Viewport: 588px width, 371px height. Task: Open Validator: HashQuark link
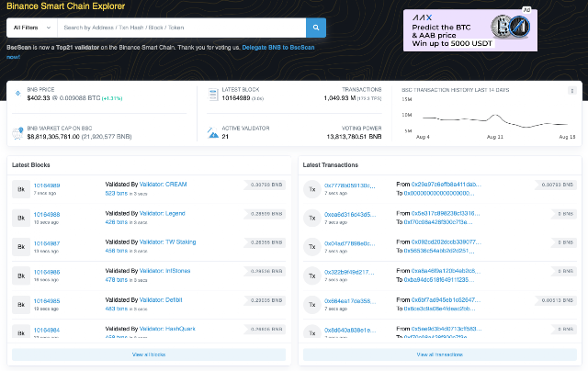[x=167, y=329]
